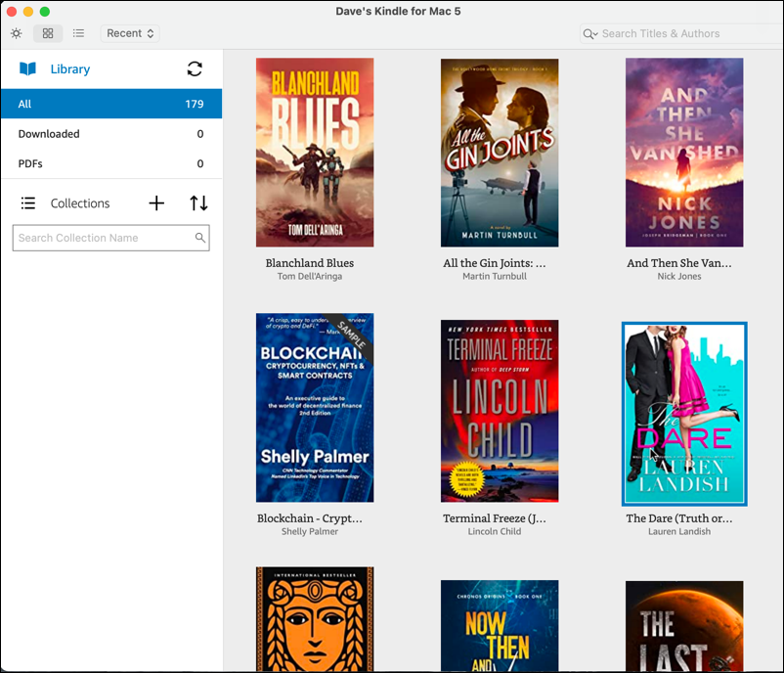
Task: Click the All the Gin Joints title
Action: pos(495,263)
